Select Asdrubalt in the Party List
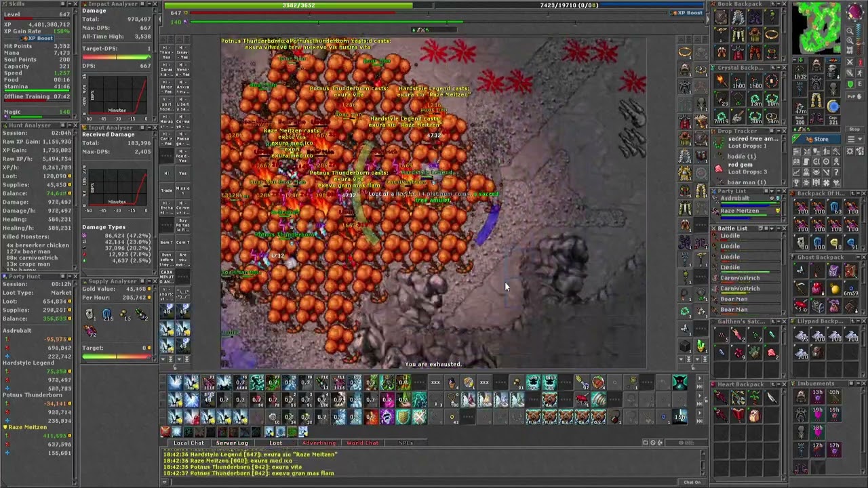Screen dimensions: 868x488 tap(745, 201)
